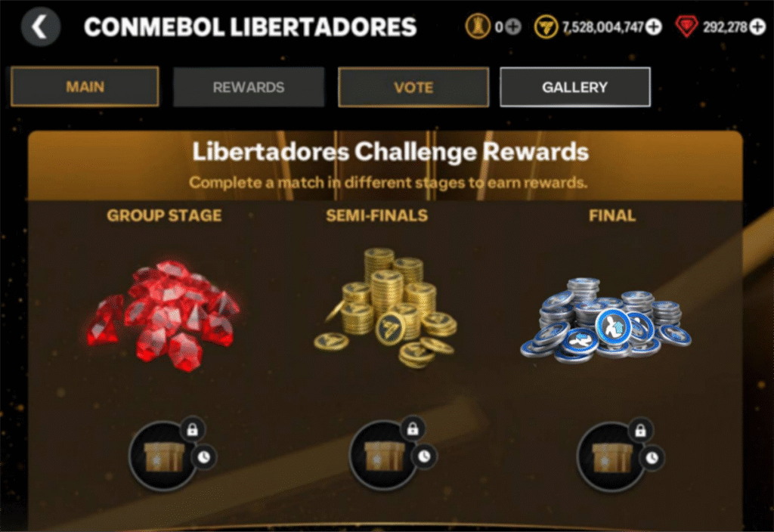The width and height of the screenshot is (774, 532).
Task: Open the locked Group Stage reward box
Action: click(164, 456)
